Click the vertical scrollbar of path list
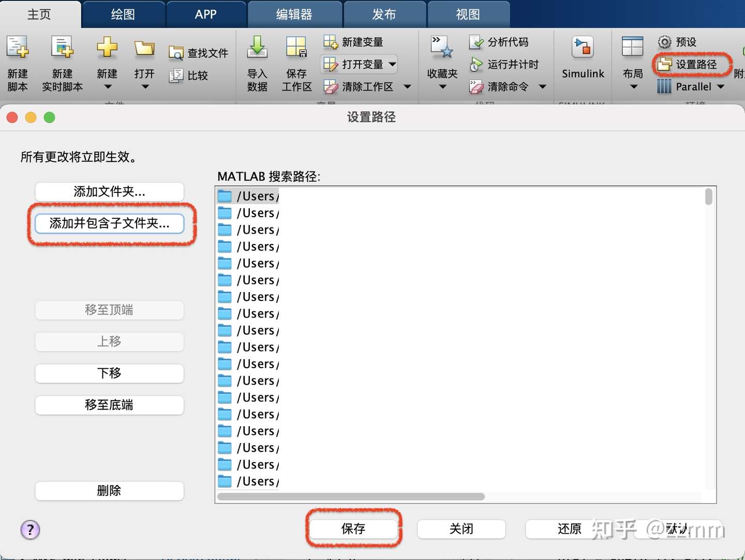Screen dimensions: 745x560 (x=709, y=197)
